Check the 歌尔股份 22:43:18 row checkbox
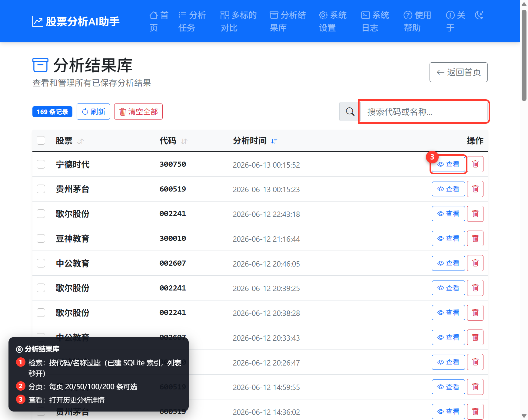Image resolution: width=528 pixels, height=420 pixels. click(41, 214)
